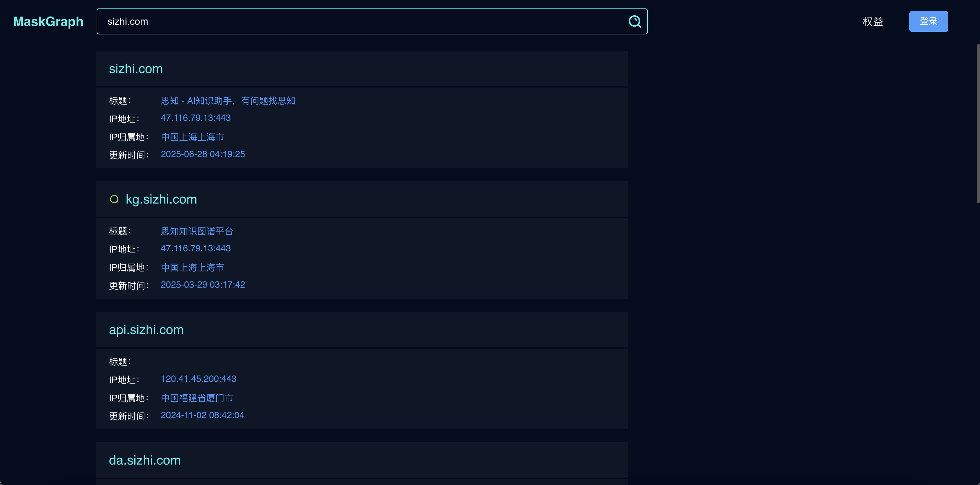The width and height of the screenshot is (980, 485).
Task: Click the MaskGraph logo
Action: (48, 21)
